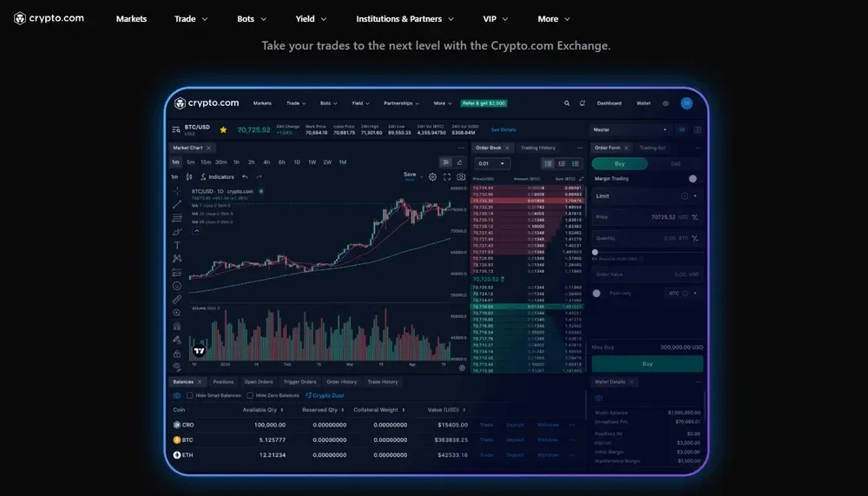Open Dashboard in exchange header
Viewport: 868px width, 496px height.
point(609,103)
